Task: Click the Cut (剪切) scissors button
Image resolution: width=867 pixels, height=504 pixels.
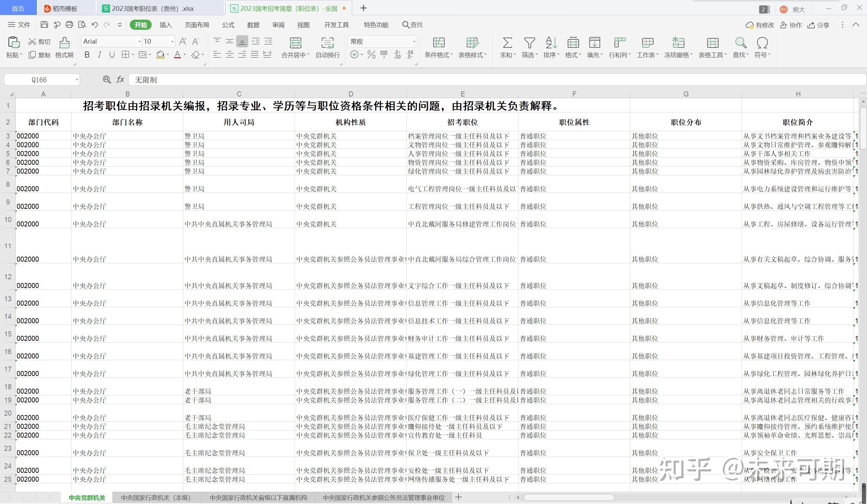Action: pyautogui.click(x=39, y=42)
